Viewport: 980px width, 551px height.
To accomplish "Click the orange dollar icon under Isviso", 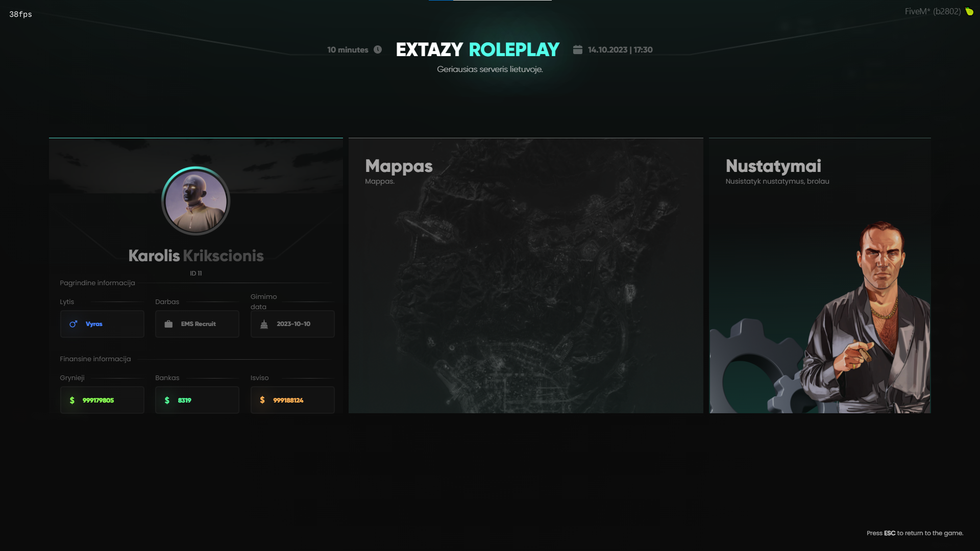I will point(262,400).
